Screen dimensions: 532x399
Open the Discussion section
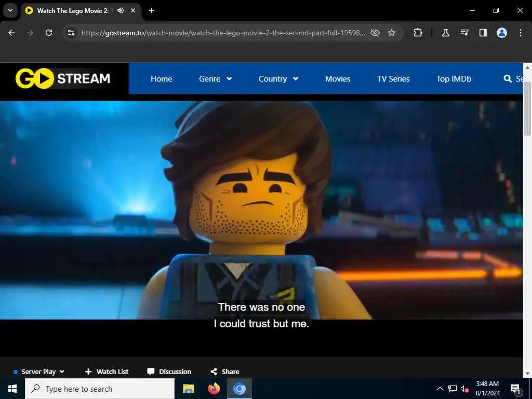coord(169,371)
